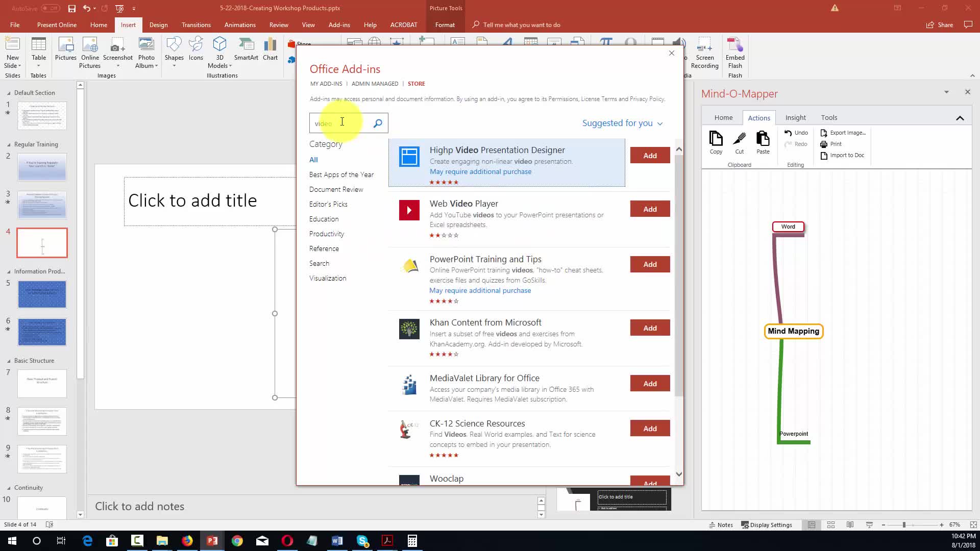The width and height of the screenshot is (980, 551).
Task: Open the Pictures insert tool
Action: pos(66,49)
